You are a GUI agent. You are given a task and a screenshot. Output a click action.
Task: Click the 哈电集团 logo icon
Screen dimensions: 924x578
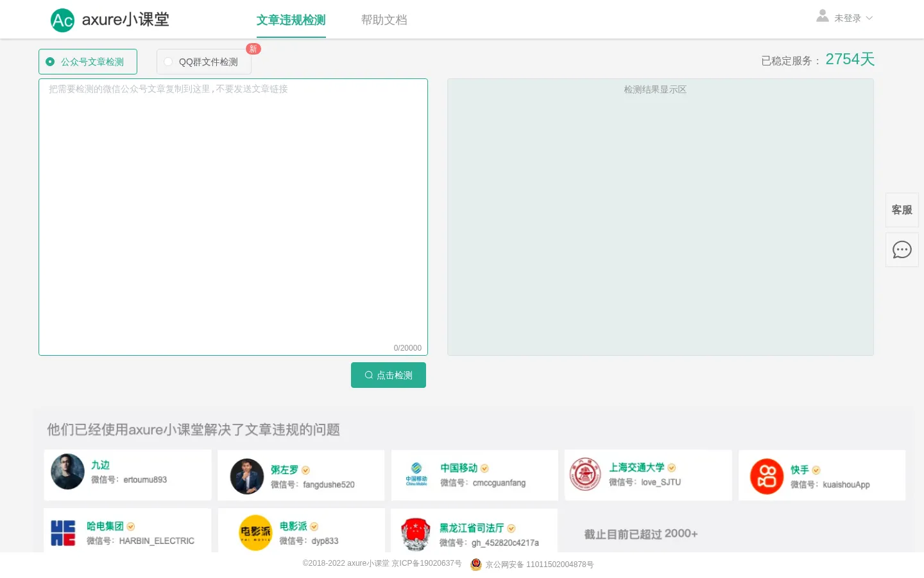pyautogui.click(x=63, y=533)
